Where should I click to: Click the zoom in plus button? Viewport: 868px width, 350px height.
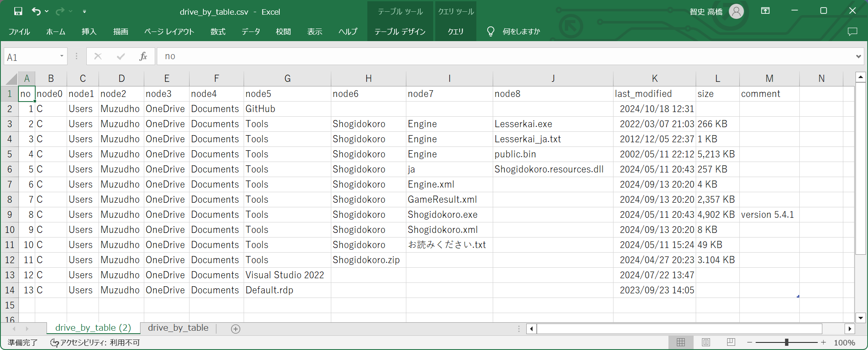coord(824,342)
